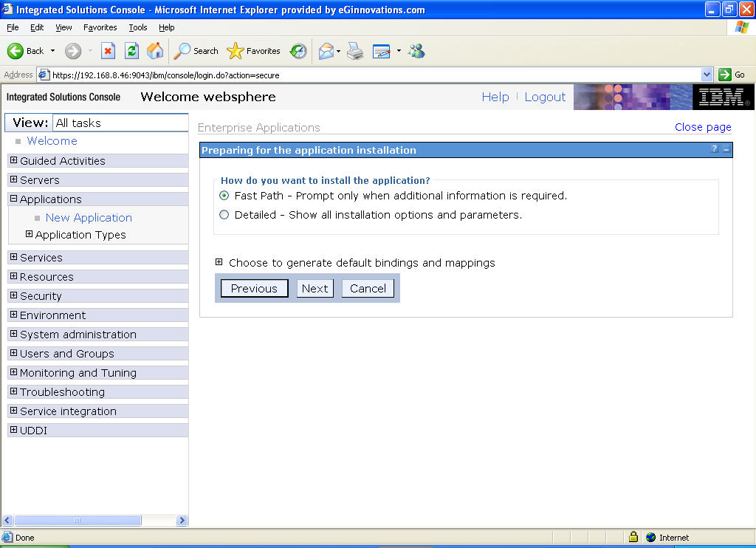Click the Refresh page icon

click(x=131, y=51)
